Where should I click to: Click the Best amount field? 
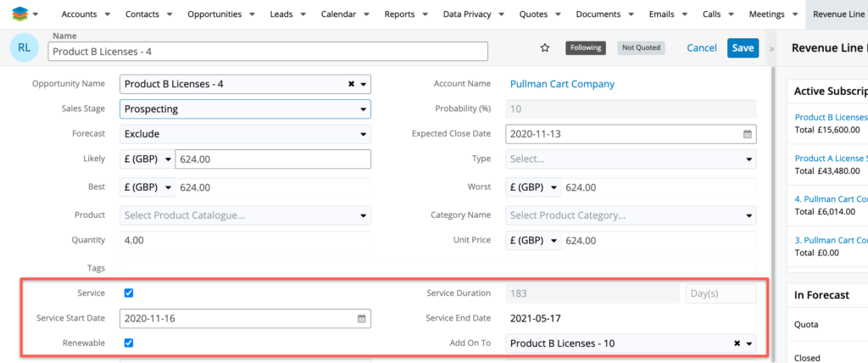point(273,187)
